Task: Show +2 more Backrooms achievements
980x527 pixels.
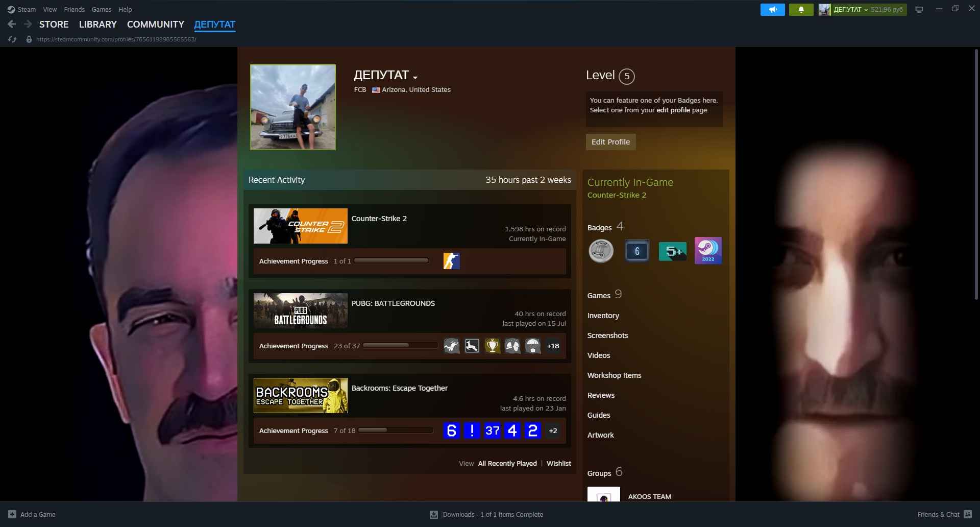Action: click(553, 430)
